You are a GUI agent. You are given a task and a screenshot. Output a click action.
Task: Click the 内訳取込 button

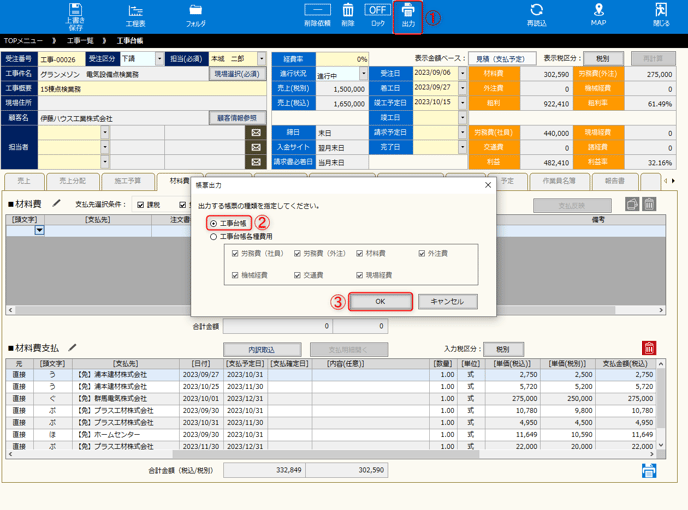click(262, 350)
